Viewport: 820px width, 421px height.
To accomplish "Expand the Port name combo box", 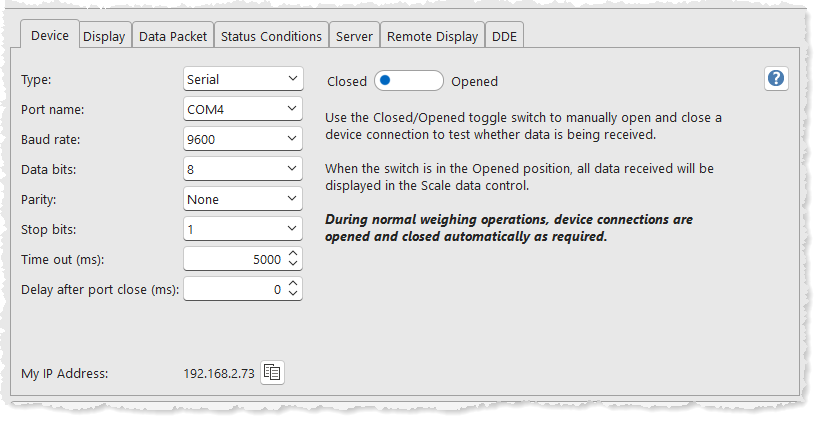I will point(243,109).
